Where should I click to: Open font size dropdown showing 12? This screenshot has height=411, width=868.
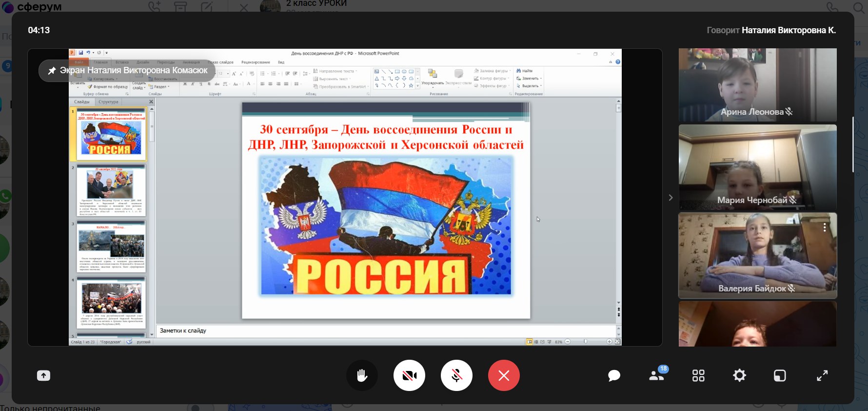pyautogui.click(x=228, y=73)
